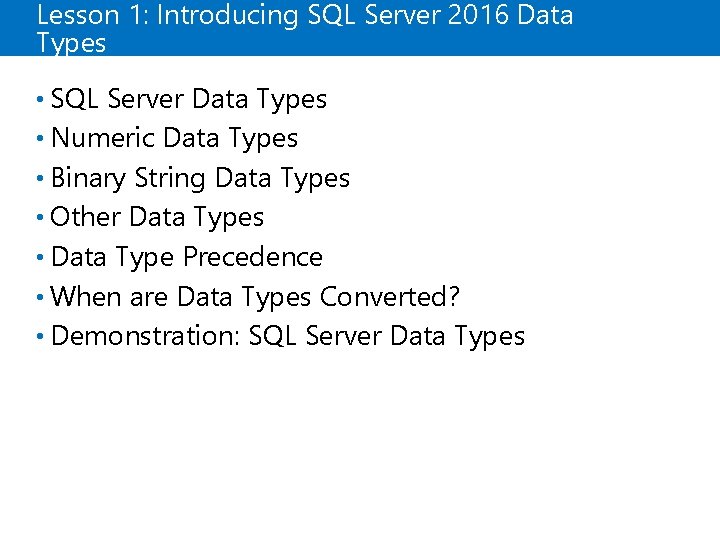Click the bullet dot before 'Other Data Types'

point(39,217)
